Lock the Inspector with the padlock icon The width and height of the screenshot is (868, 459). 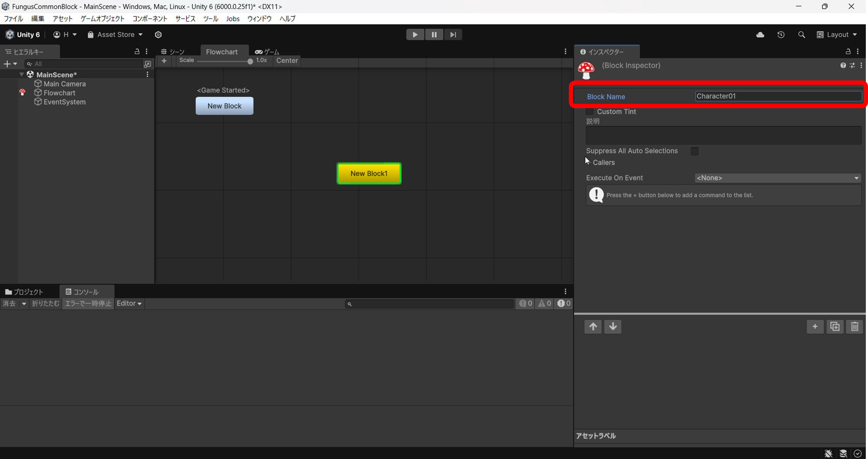[x=847, y=51]
